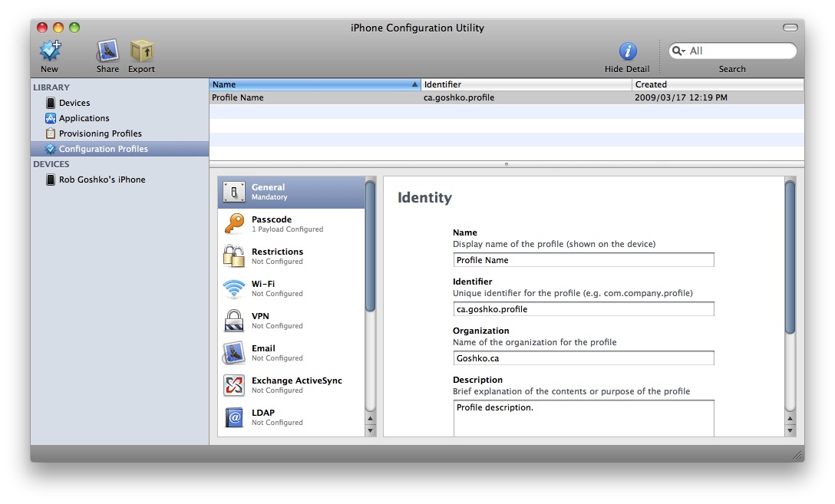Screen dimensions: 835x504
Task: Click the Export box icon
Action: coord(142,51)
